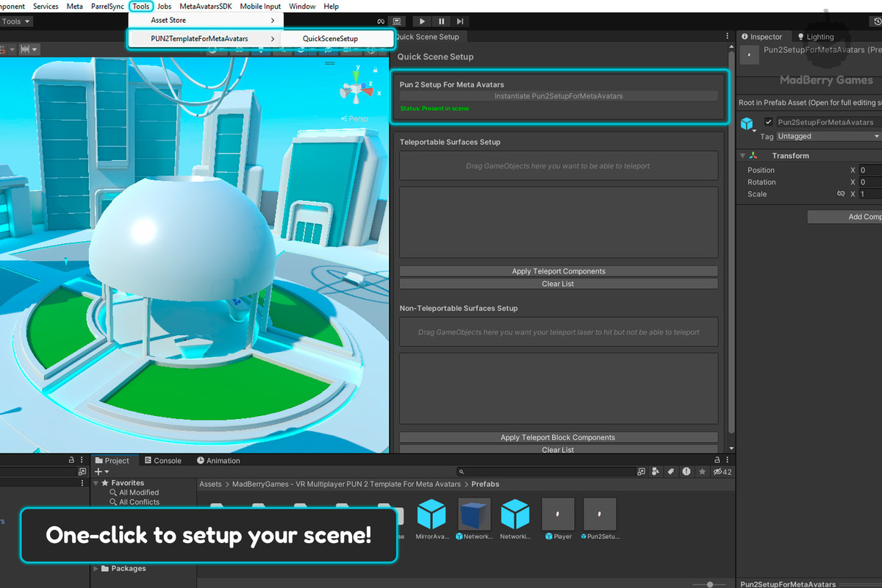Select the dark blue Network prefab thumbnail
This screenshot has width=882, height=588.
point(474,514)
